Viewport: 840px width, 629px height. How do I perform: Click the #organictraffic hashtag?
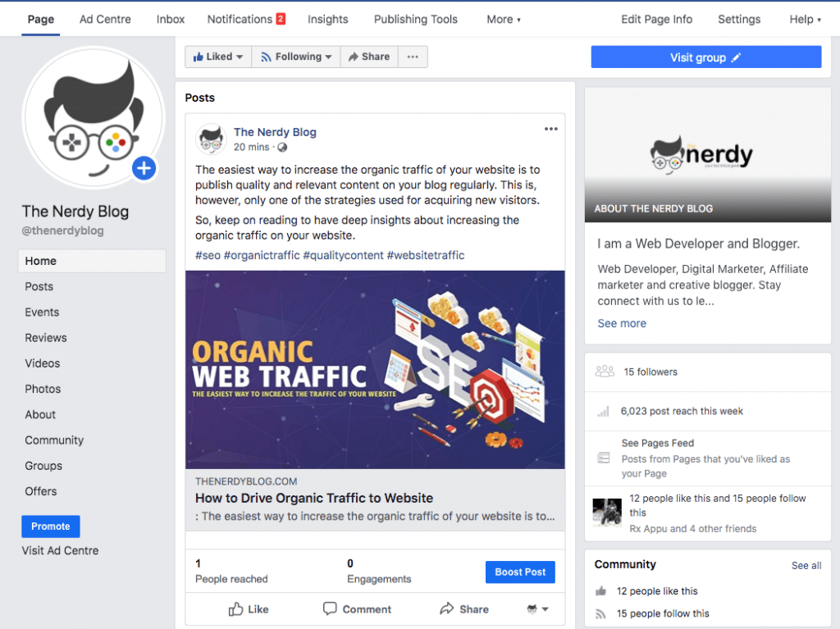pos(262,256)
